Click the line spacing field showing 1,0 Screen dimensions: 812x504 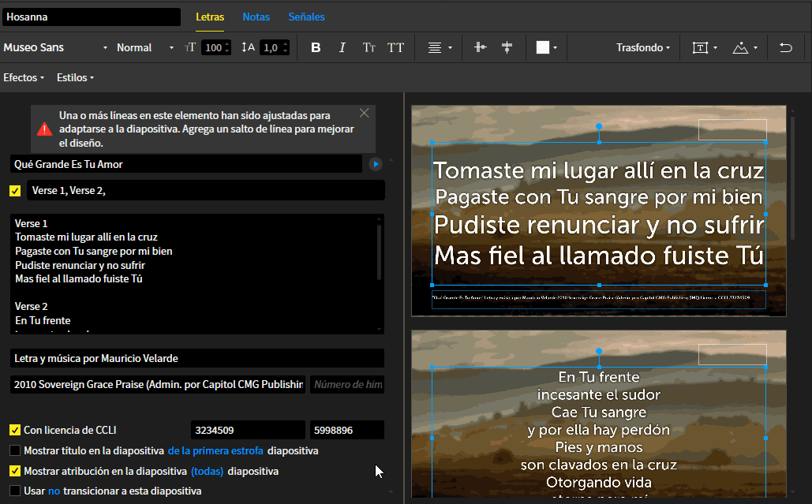271,47
